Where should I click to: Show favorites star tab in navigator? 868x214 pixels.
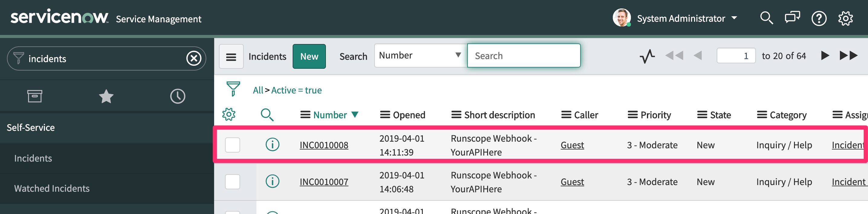click(106, 96)
